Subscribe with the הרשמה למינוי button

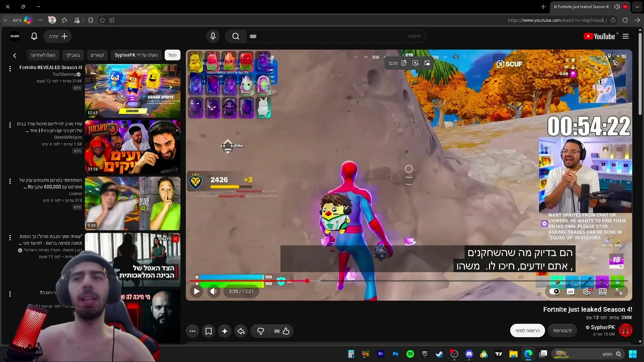pyautogui.click(x=527, y=330)
